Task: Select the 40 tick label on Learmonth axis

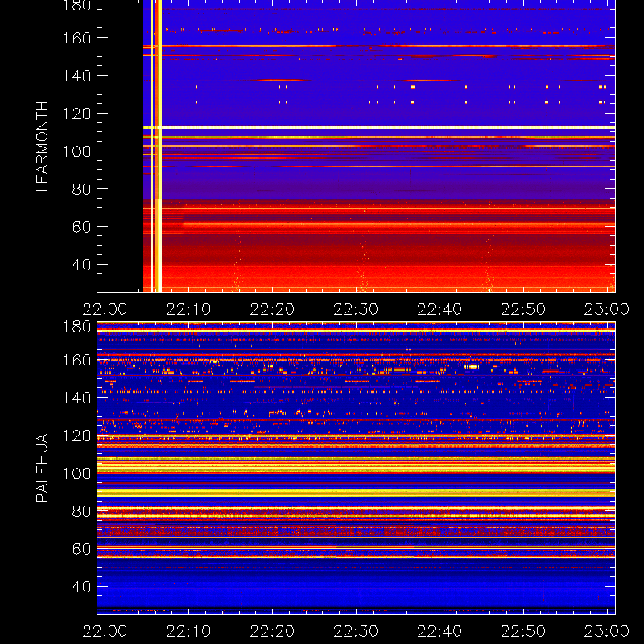Action: 81,265
